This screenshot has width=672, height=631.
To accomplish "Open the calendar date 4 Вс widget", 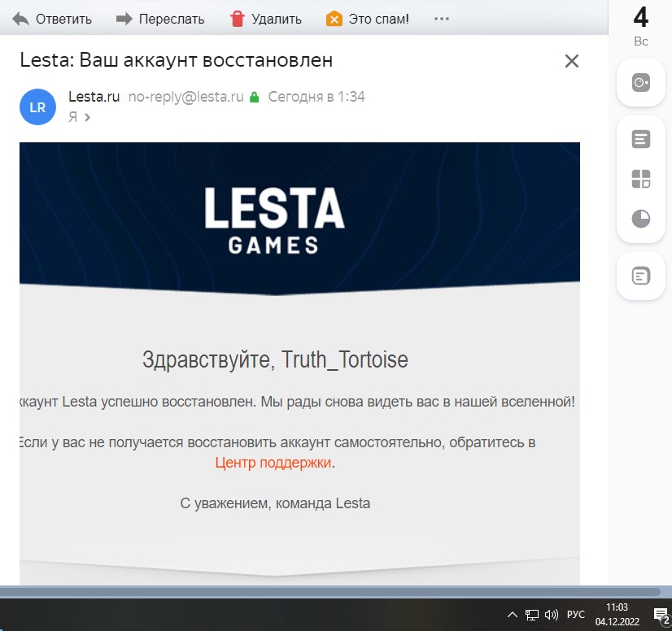I will [x=641, y=27].
